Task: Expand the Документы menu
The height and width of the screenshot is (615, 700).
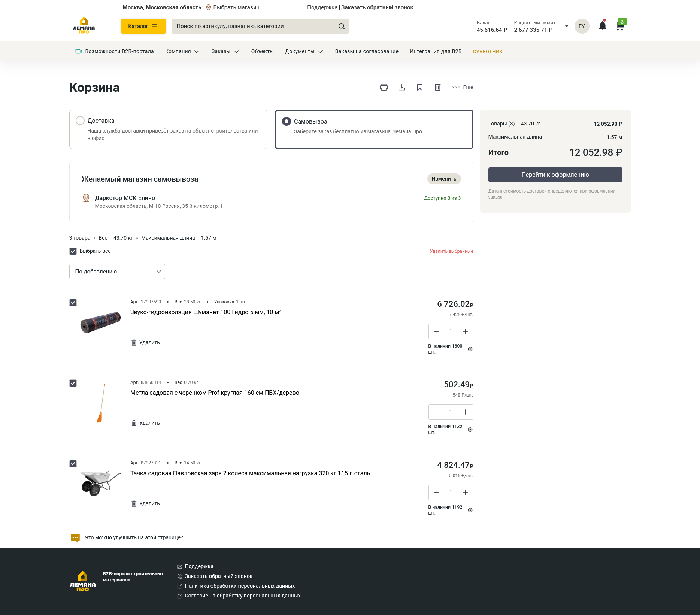Action: click(x=304, y=51)
